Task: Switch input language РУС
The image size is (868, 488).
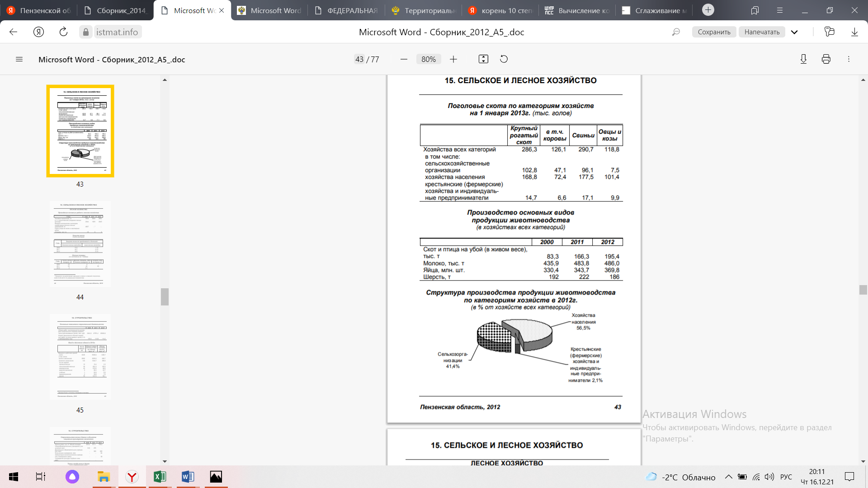Action: (x=786, y=477)
